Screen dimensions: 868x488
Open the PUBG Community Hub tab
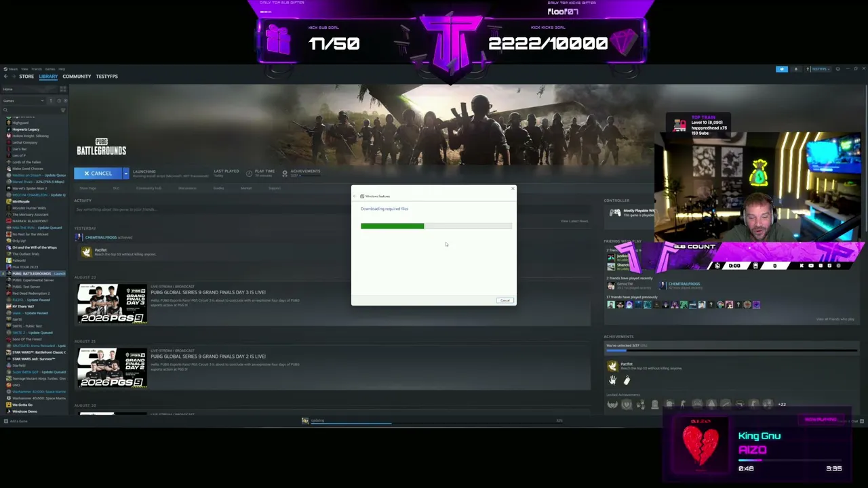[149, 188]
